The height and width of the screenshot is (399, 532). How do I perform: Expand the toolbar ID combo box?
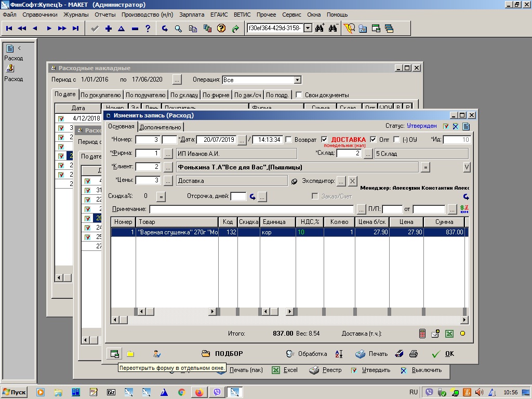[x=307, y=28]
